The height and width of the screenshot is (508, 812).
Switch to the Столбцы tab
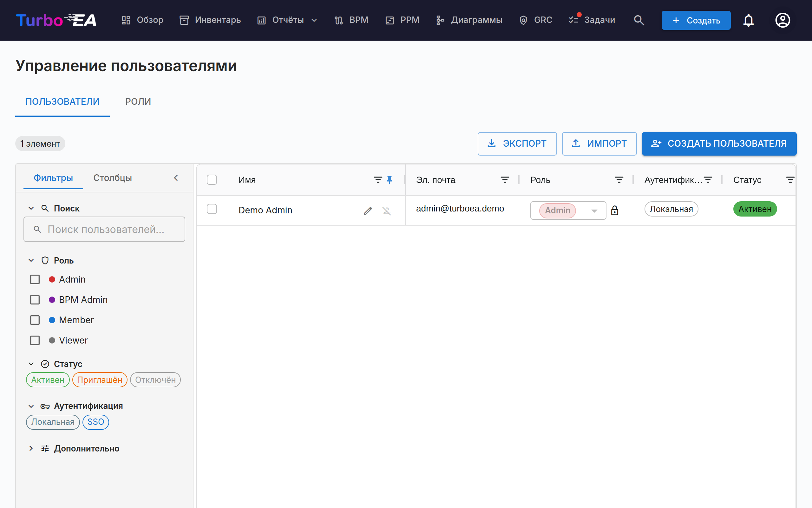tap(112, 178)
